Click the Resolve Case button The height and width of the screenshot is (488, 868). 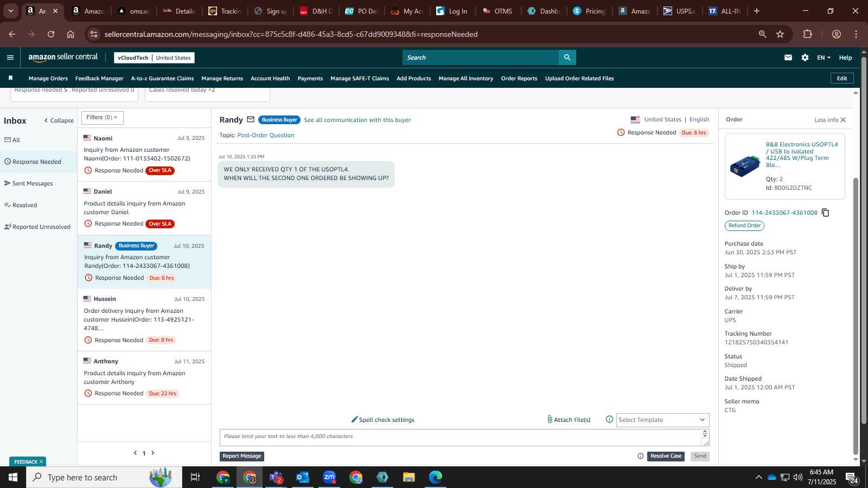(x=666, y=456)
